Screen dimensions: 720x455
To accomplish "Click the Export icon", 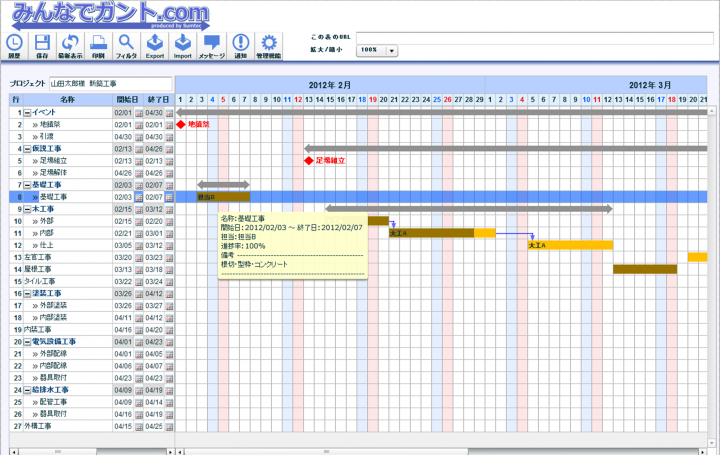I will point(155,43).
